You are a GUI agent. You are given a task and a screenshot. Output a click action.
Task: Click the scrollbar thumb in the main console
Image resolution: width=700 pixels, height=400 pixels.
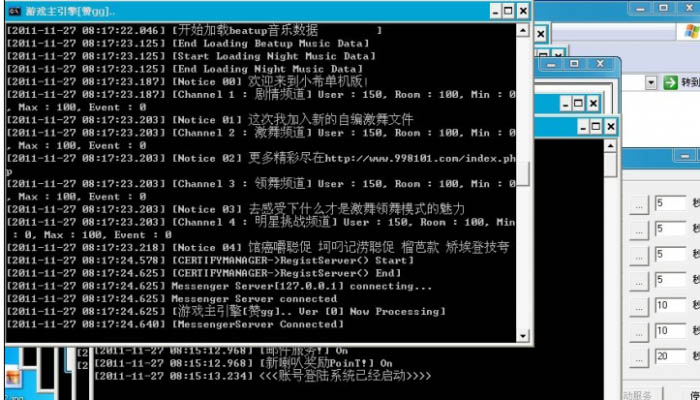point(523,173)
